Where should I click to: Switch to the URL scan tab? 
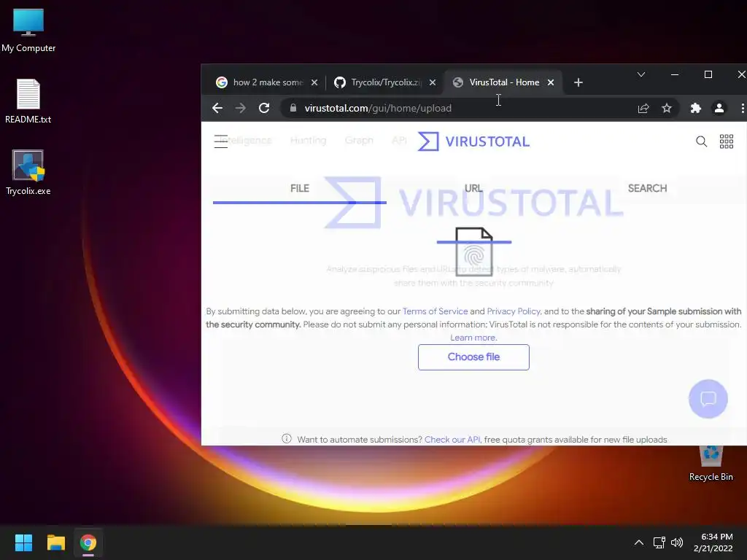coord(473,189)
